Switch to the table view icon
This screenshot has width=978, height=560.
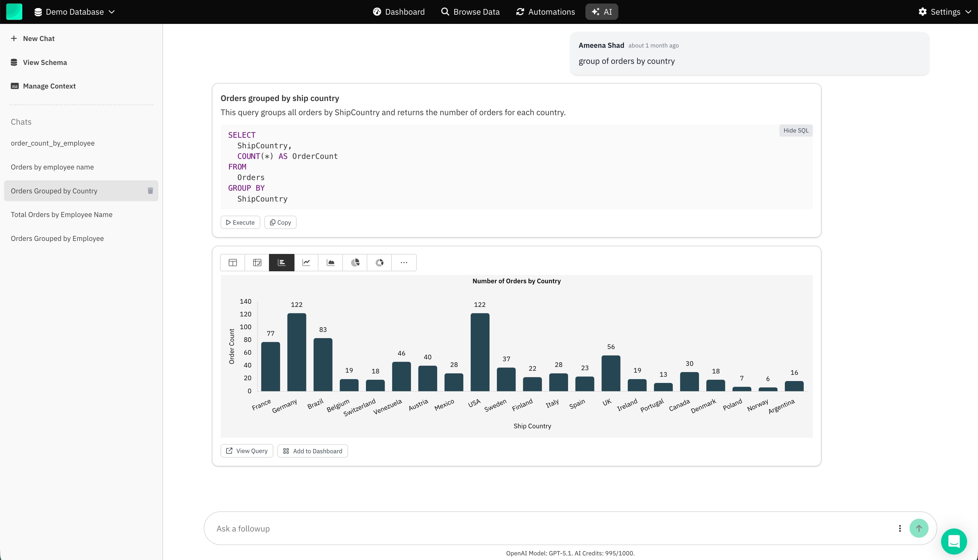232,262
